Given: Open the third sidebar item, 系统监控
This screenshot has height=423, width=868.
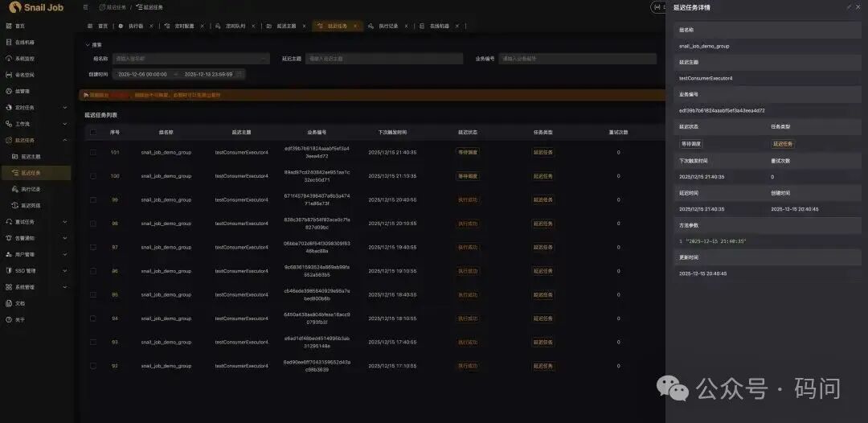Looking at the screenshot, I should coord(24,59).
